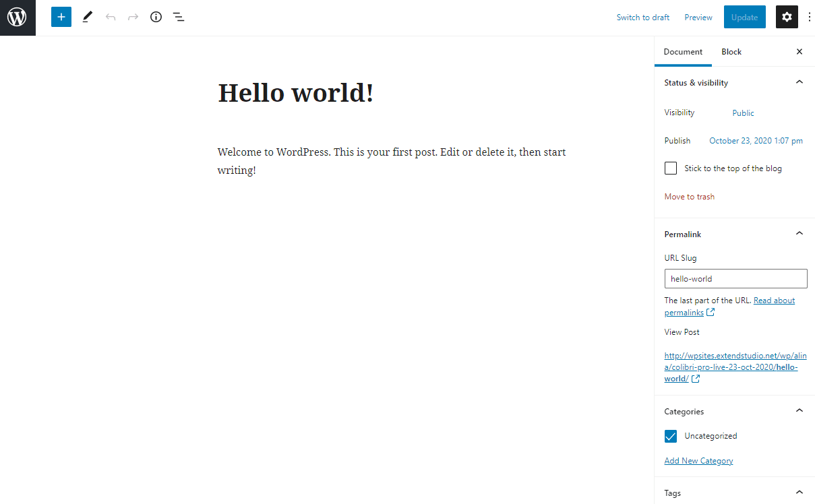Close the settings sidebar
Viewport: 815px width, 504px height.
pos(799,51)
